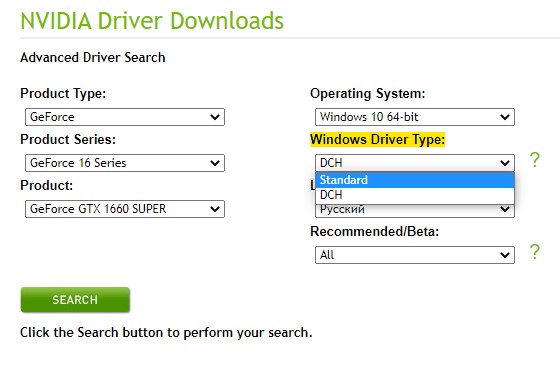Click the NVIDIA Driver Downloads heading

(152, 21)
